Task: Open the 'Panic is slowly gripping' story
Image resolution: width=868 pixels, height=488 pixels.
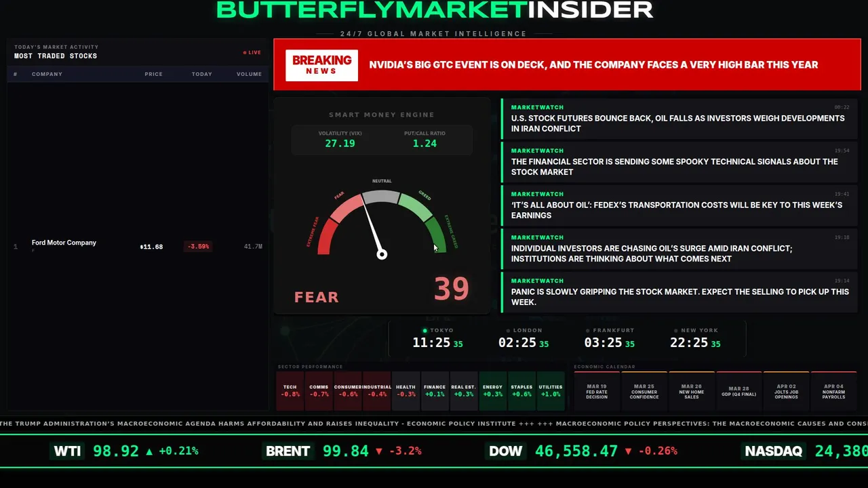Action: tap(679, 292)
